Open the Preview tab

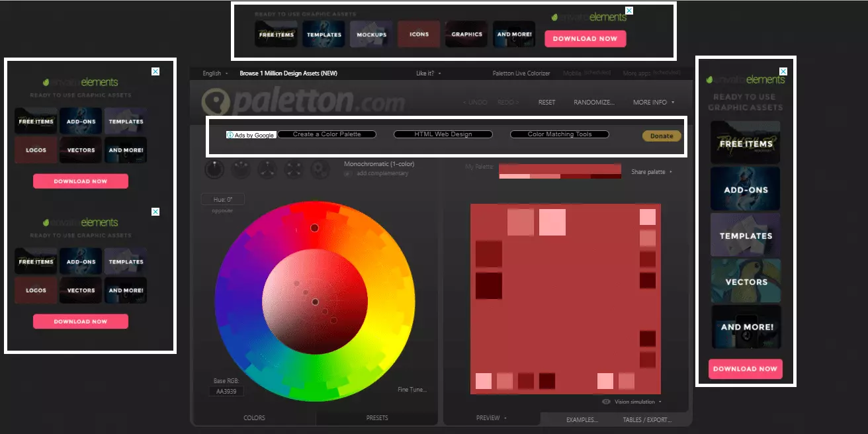[x=492, y=418]
